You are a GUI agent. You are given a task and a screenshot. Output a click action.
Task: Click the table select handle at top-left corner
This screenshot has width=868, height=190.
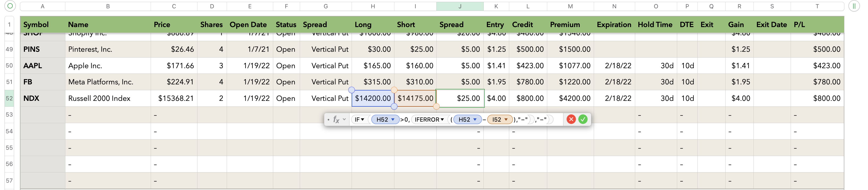(x=10, y=6)
